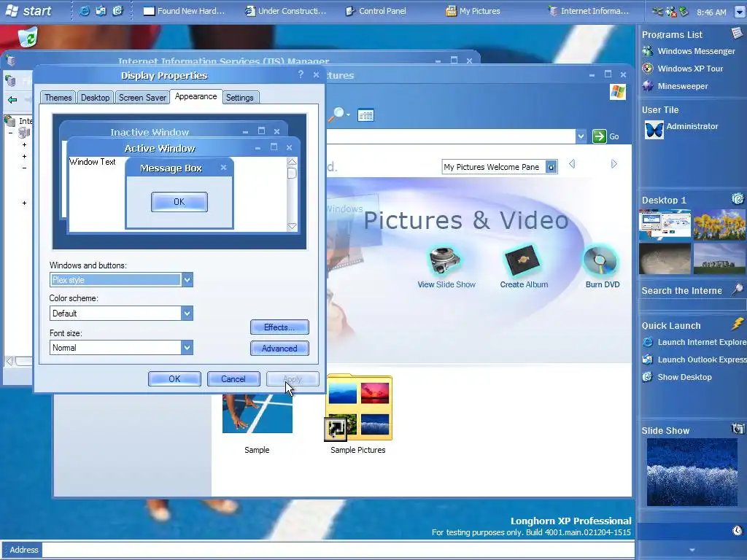The width and height of the screenshot is (747, 560).
Task: Switch to the Themes tab
Action: [x=58, y=98]
